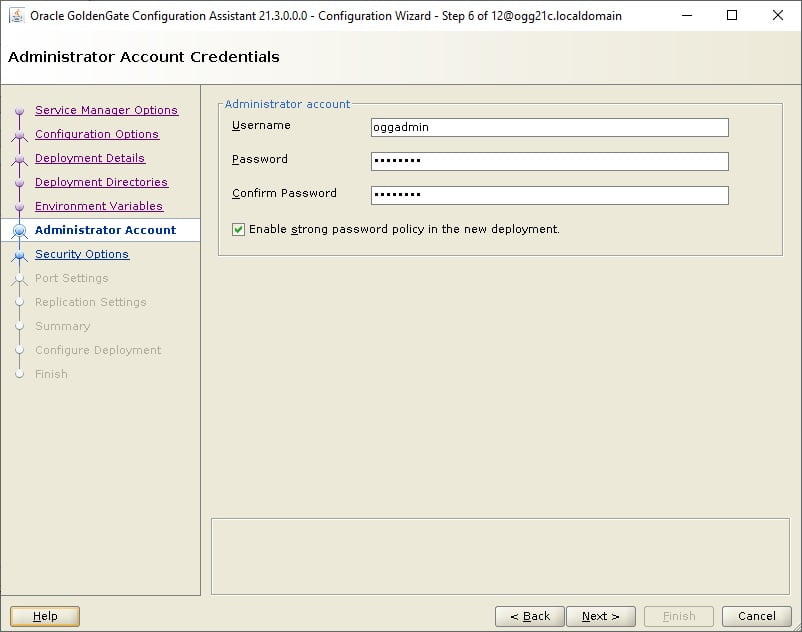Click the Deployment Details step bullet
The height and width of the screenshot is (632, 802).
click(x=19, y=159)
